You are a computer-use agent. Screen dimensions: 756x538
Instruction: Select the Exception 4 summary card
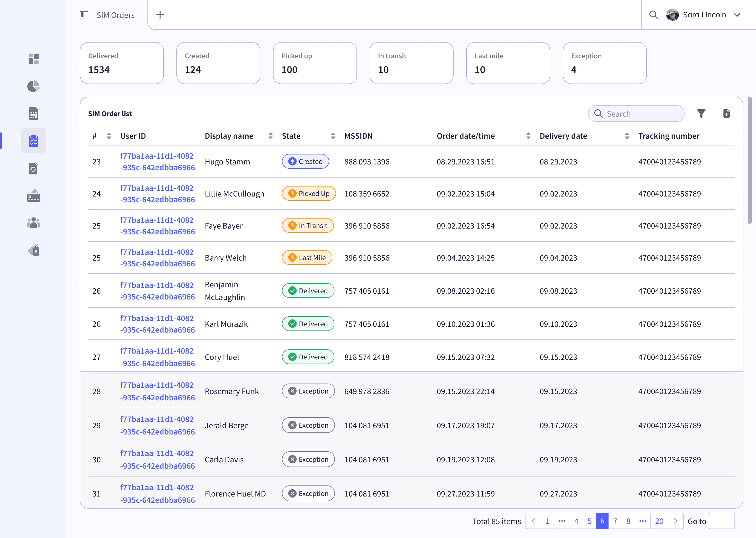(x=605, y=63)
